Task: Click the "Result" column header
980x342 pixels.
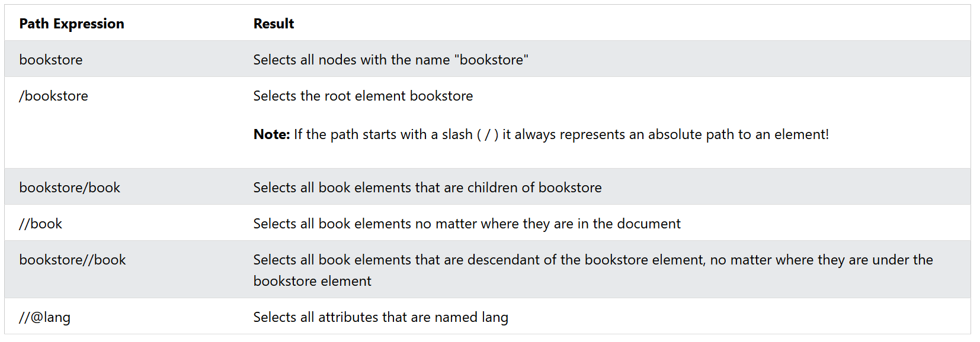Action: pyautogui.click(x=274, y=24)
